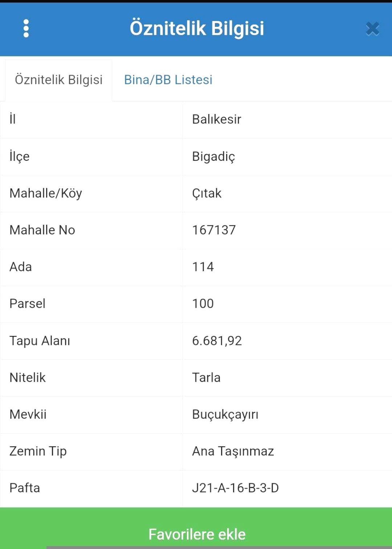Select the Mevkii value Buçukçayırı

coord(225,414)
